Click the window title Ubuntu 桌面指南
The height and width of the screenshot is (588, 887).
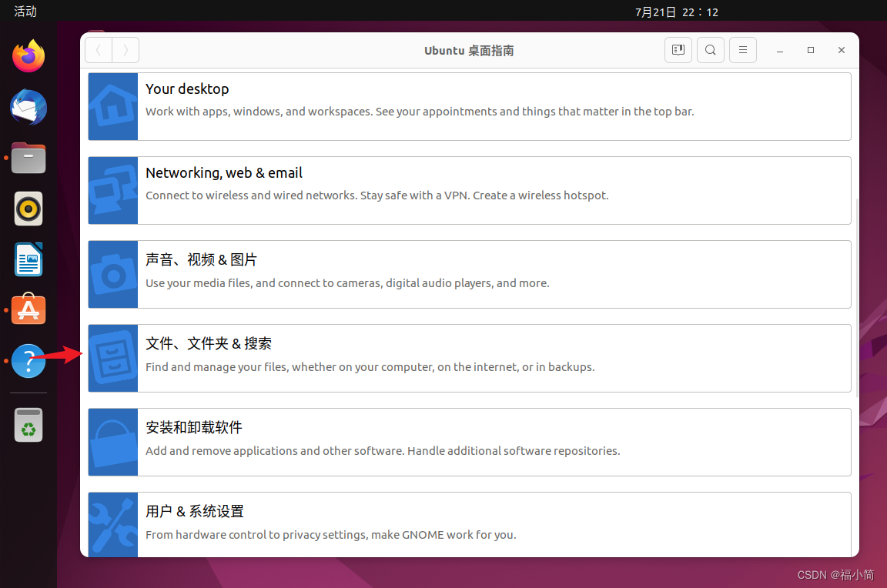[x=469, y=50]
